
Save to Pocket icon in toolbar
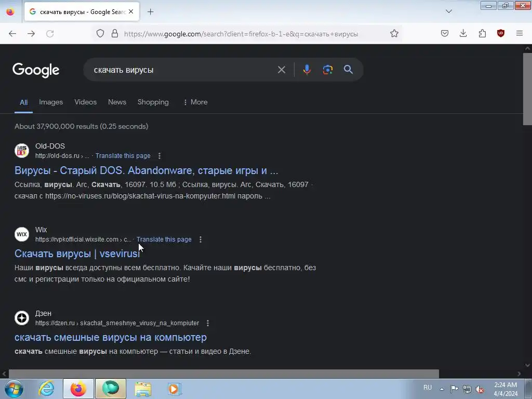pos(445,34)
